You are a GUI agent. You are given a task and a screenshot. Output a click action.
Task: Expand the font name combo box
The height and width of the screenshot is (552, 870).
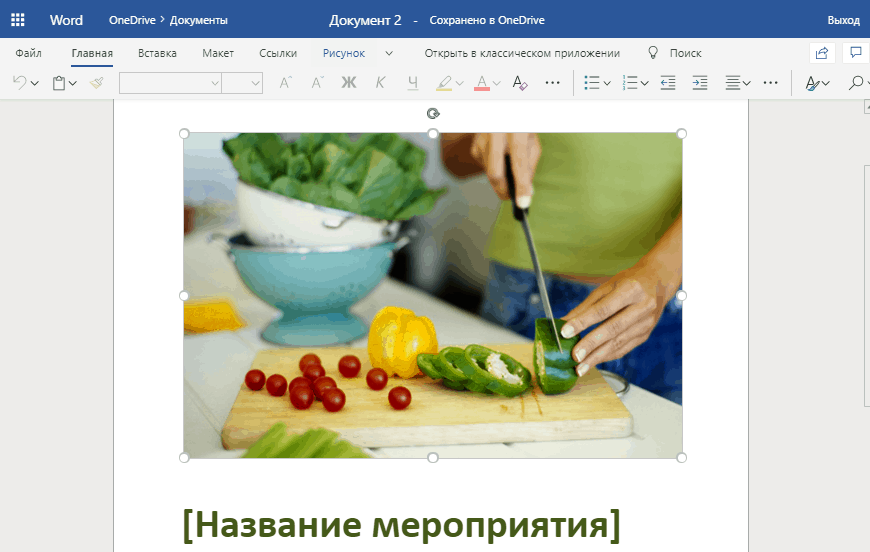point(215,83)
